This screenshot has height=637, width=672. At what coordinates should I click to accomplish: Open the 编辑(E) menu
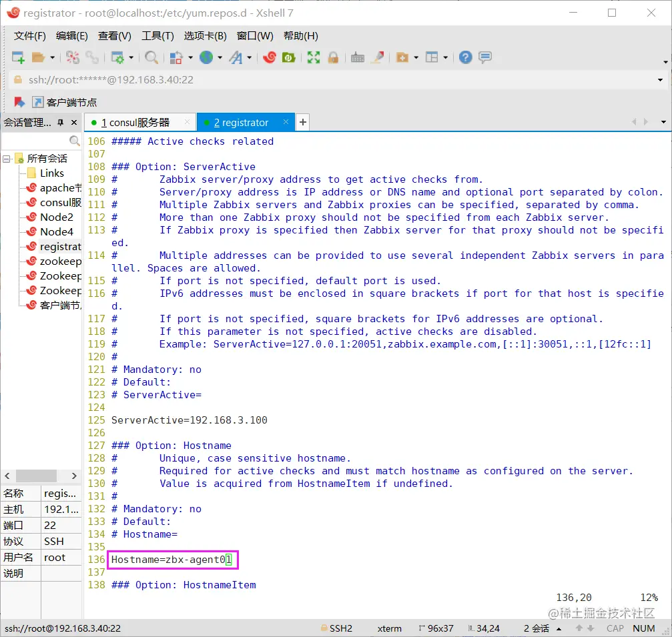[x=71, y=36]
